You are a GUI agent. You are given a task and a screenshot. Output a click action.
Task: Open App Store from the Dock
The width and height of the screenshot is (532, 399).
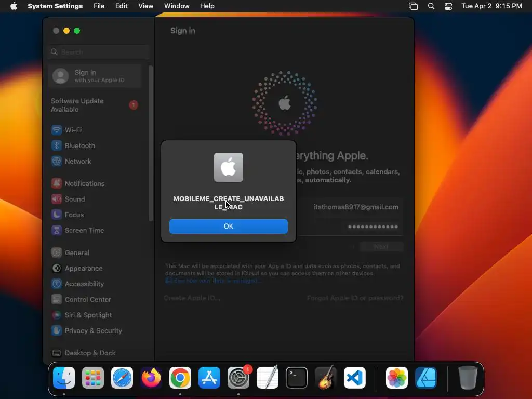[209, 378]
